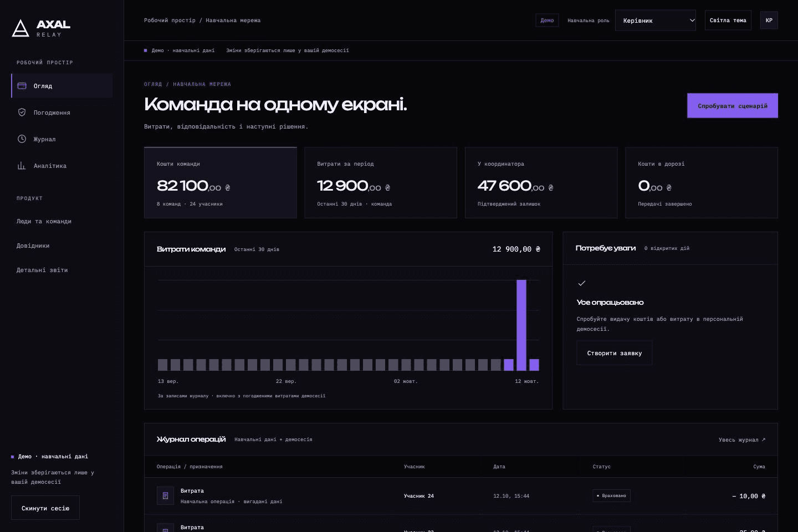Select the Кошти команди summary card
The width and height of the screenshot is (798, 532).
click(221, 183)
